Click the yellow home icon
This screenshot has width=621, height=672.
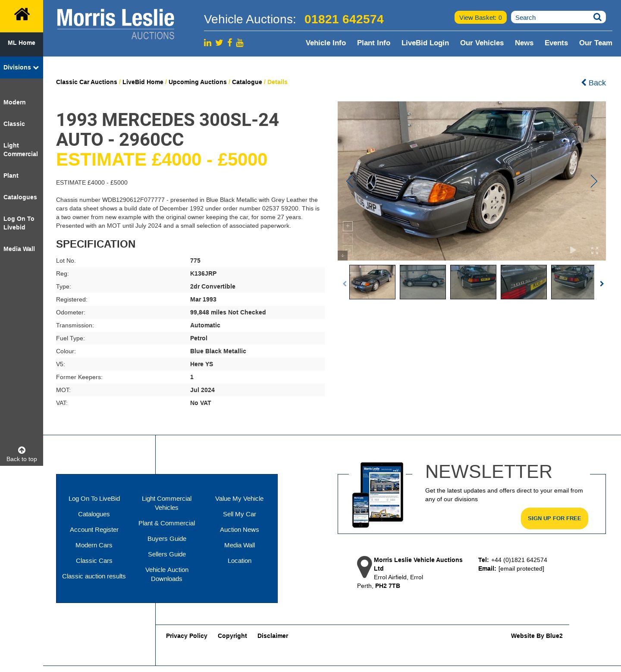[22, 15]
